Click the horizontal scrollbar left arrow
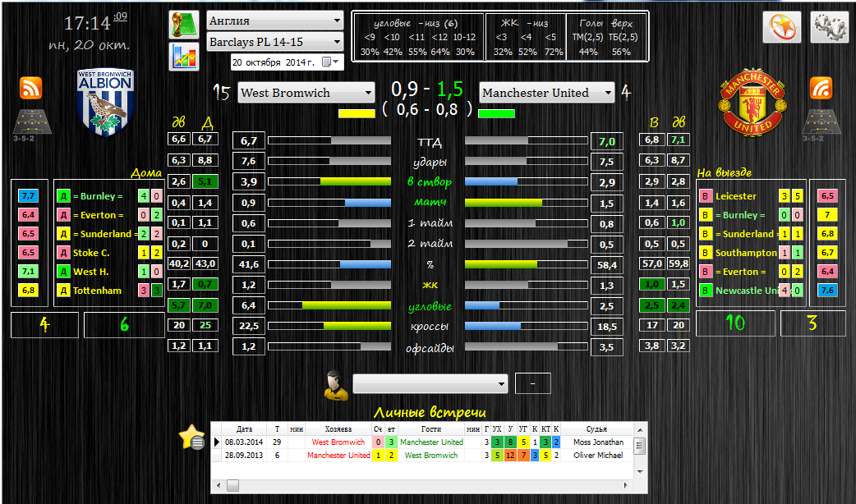This screenshot has width=856, height=504. 219,485
